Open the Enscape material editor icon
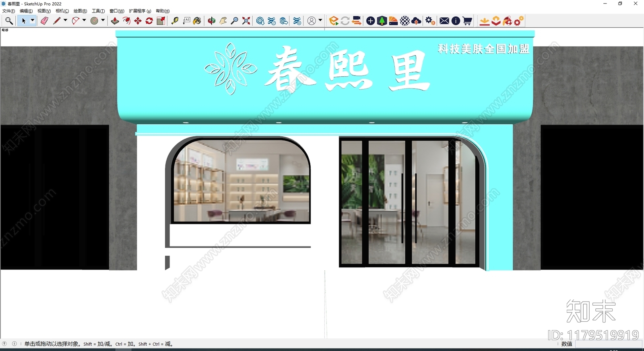The width and height of the screenshot is (644, 351). [x=394, y=21]
